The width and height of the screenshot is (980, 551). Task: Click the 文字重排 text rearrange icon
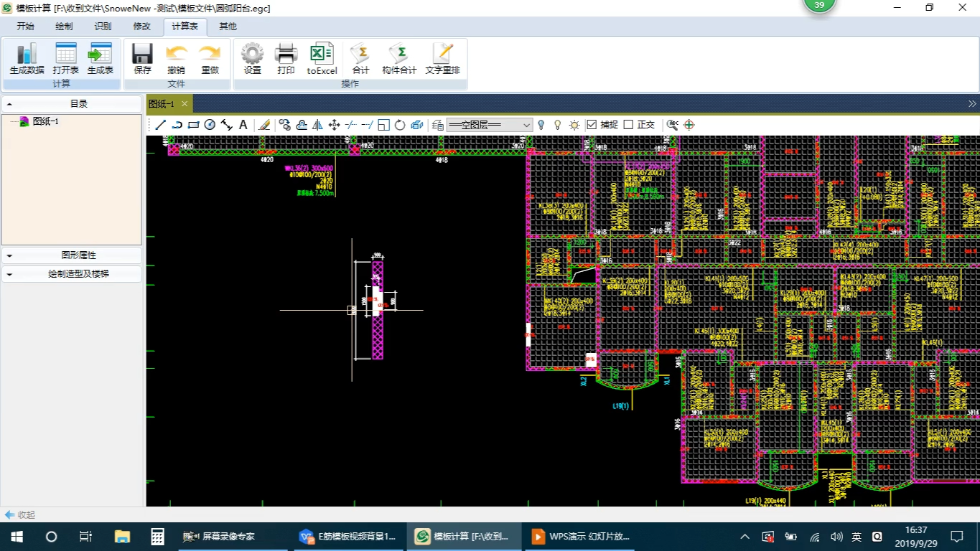pos(442,59)
